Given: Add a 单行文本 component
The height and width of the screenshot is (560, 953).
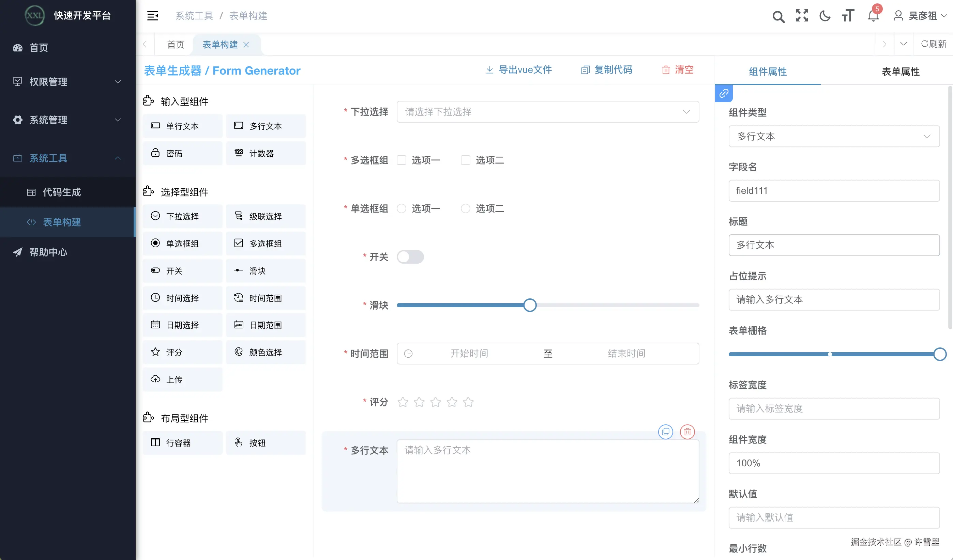Looking at the screenshot, I should [x=183, y=126].
